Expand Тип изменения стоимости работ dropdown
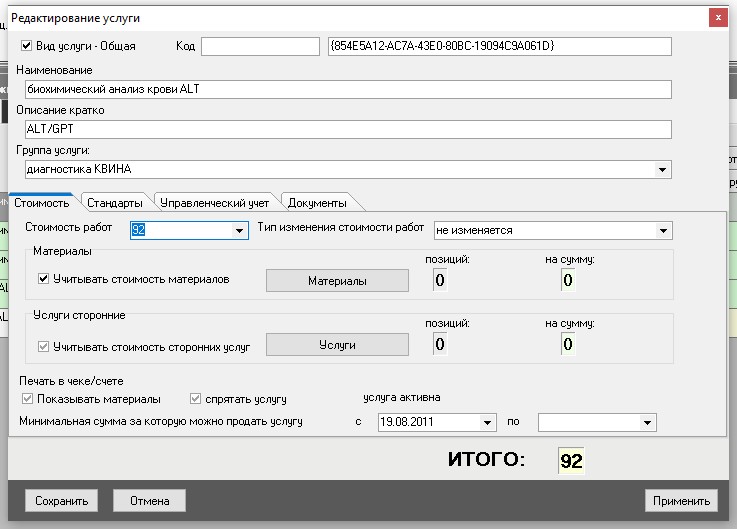 click(663, 231)
